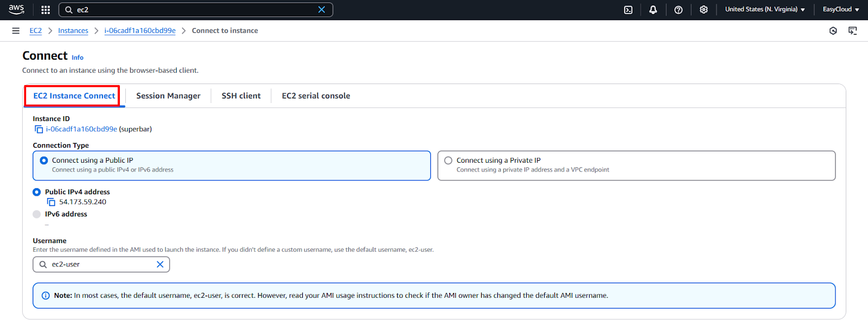Open the services grid menu

coord(46,10)
